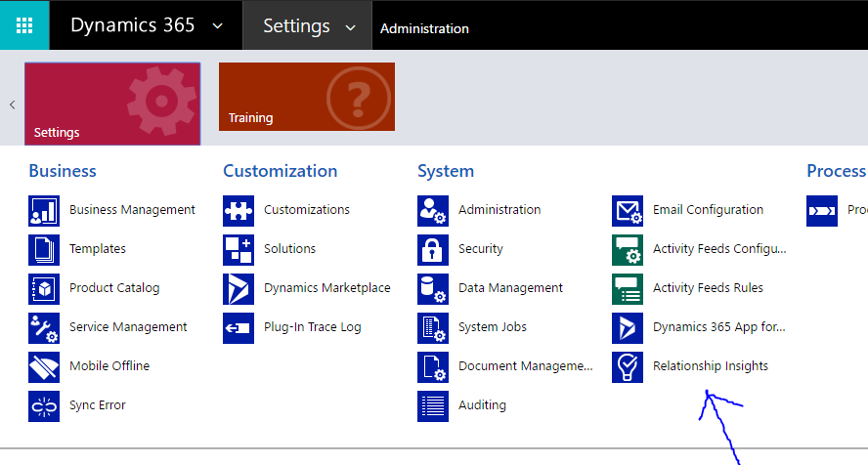Viewport: 868px width, 465px height.
Task: Open Sync Error link
Action: (98, 405)
